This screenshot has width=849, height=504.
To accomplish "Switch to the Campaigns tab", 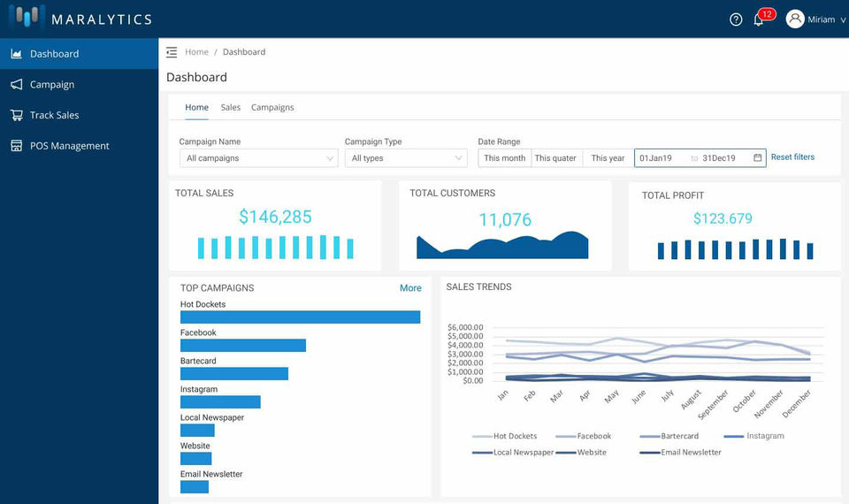I will click(x=272, y=108).
